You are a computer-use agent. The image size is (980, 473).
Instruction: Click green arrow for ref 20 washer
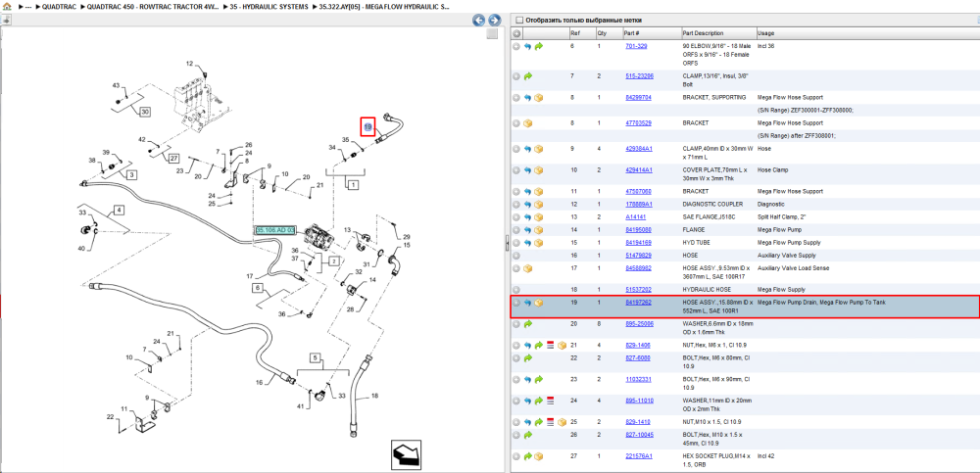click(527, 324)
